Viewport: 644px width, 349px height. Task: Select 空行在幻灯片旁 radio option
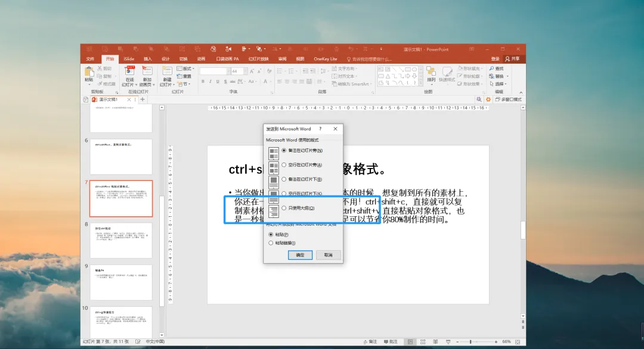pos(284,165)
